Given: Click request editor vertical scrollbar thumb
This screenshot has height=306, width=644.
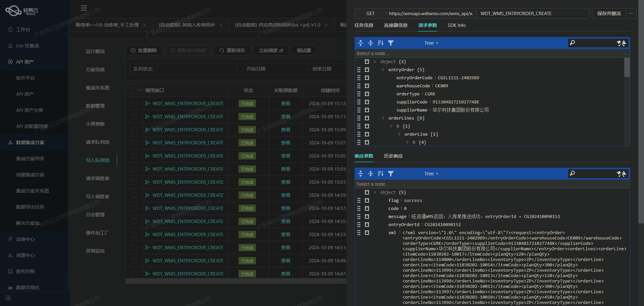Looking at the screenshot, I should click(627, 67).
